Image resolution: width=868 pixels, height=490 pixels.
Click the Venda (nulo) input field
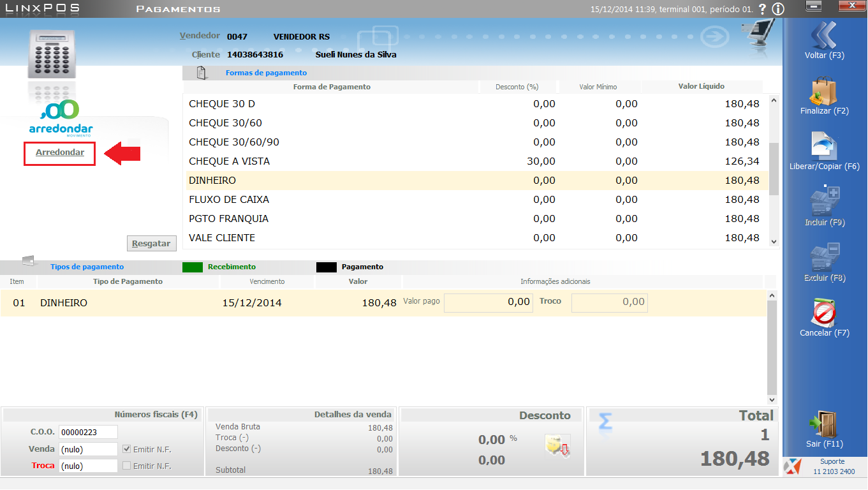pos(88,449)
